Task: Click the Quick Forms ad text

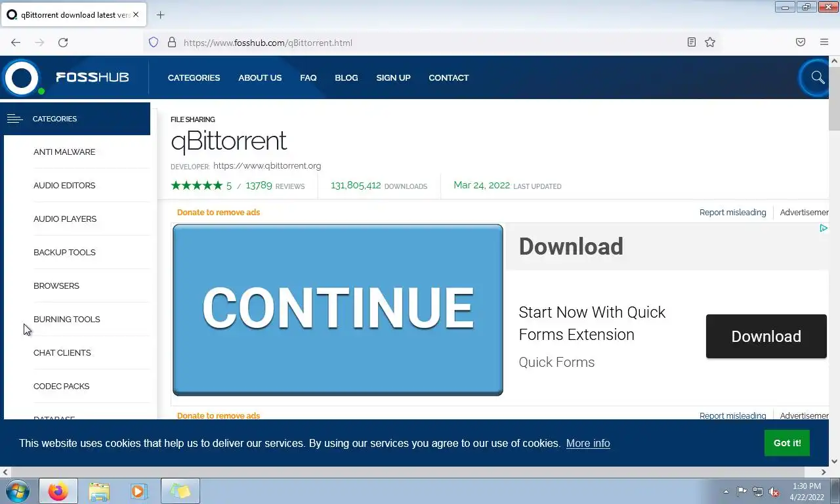Action: (556, 362)
